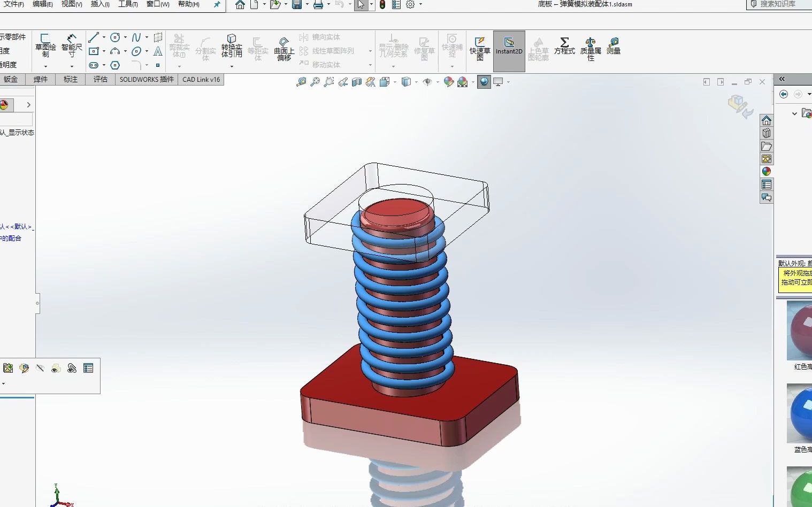Toggle the Instant2D button
812x507 pixels.
[509, 51]
